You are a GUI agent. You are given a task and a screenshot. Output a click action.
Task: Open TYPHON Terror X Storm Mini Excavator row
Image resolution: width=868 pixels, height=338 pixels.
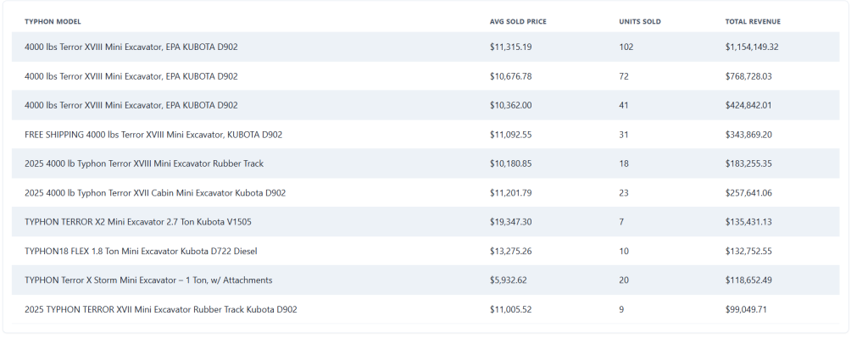(426, 280)
